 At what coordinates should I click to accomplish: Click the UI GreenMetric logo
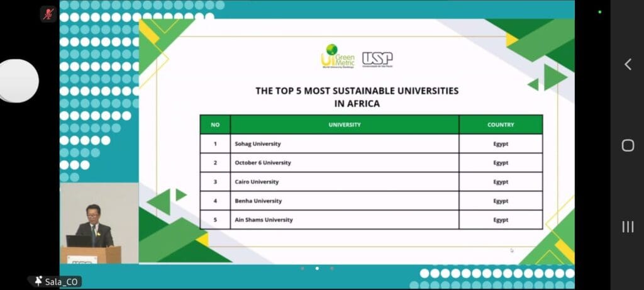[338, 56]
